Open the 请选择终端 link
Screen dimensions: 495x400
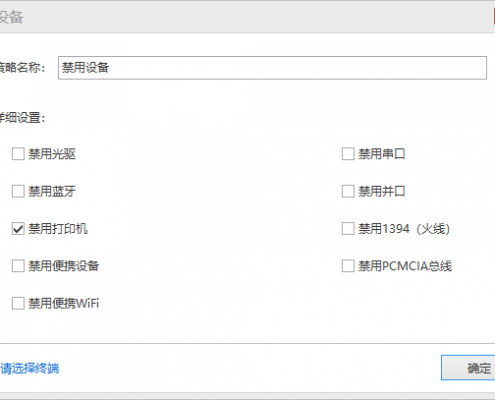point(30,369)
